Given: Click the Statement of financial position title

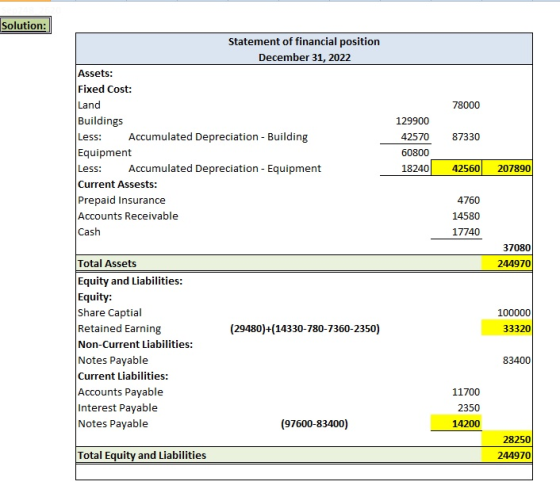Looking at the screenshot, I should 304,41.
